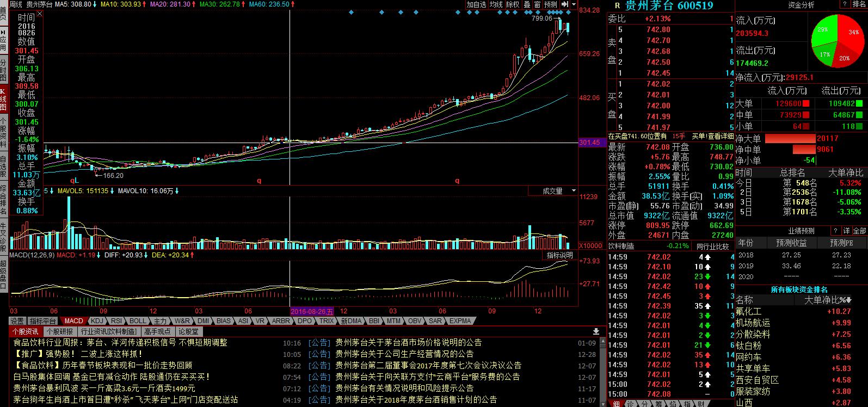Screen dimensions: 868x407
Task: Toggle 叠 overlay chart option
Action: [x=527, y=4]
